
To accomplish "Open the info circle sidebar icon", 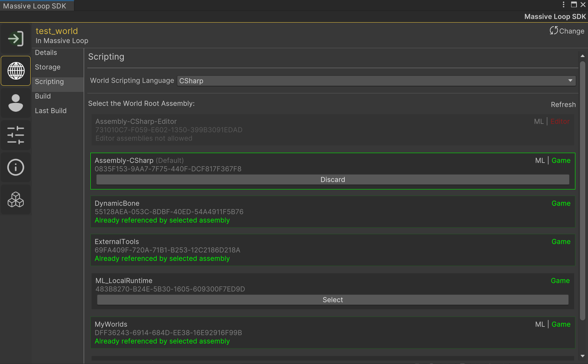I will [x=16, y=167].
